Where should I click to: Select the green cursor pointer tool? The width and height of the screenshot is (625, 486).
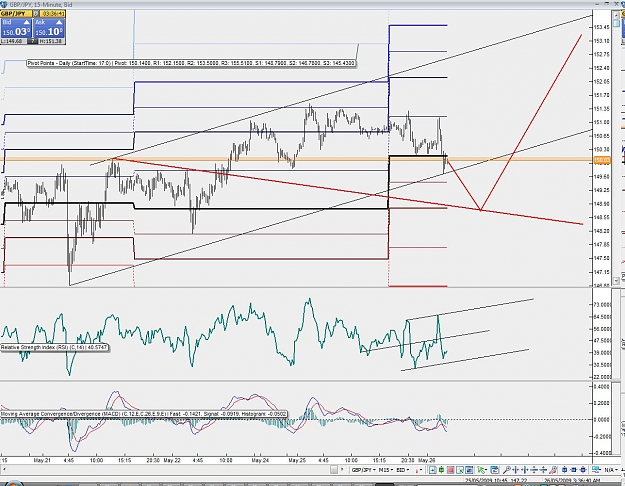(482, 470)
